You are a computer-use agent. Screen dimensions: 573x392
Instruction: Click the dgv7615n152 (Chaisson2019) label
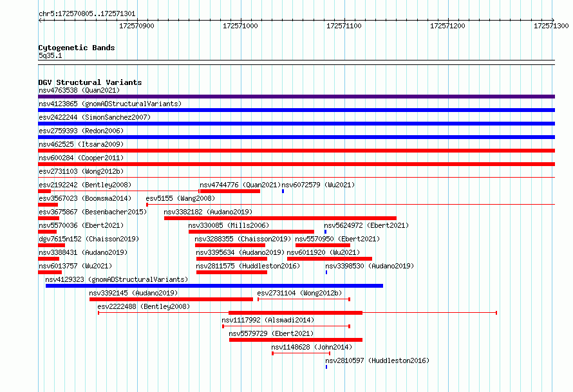click(89, 239)
